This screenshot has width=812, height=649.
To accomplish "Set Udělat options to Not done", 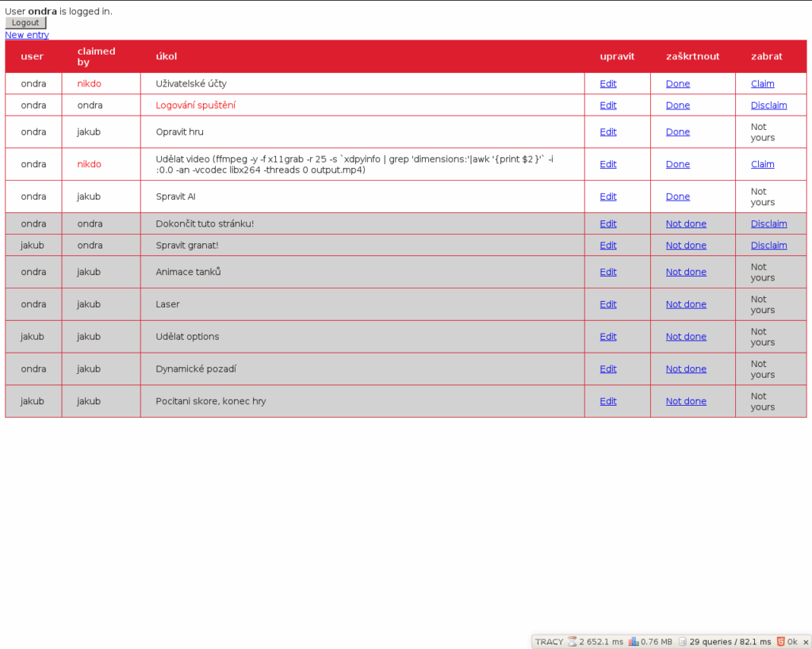I will point(686,337).
